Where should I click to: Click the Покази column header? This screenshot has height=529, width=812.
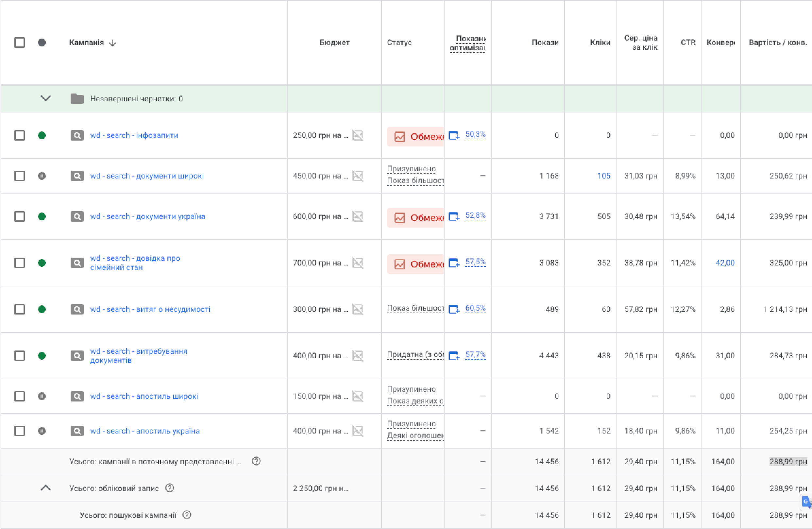click(x=545, y=43)
